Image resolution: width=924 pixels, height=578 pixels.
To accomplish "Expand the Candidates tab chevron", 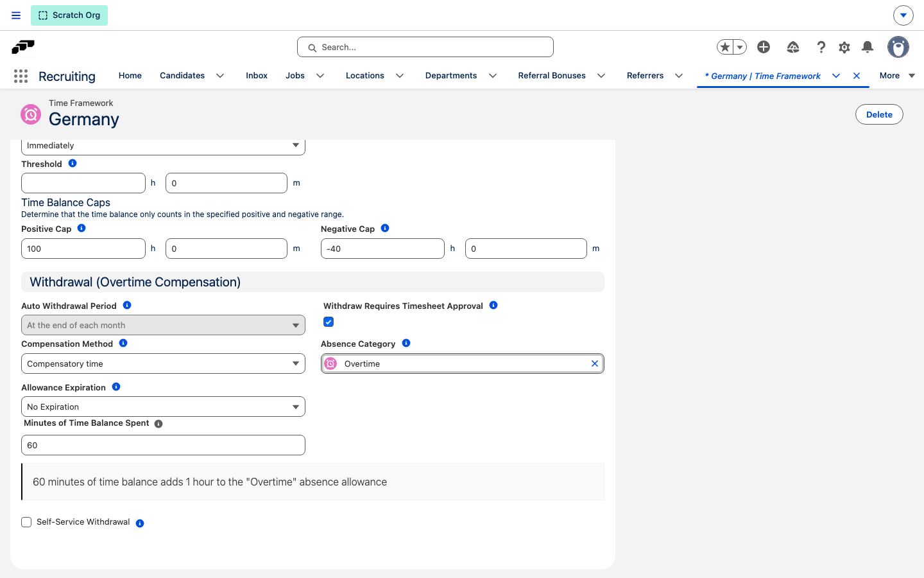I will [x=220, y=76].
